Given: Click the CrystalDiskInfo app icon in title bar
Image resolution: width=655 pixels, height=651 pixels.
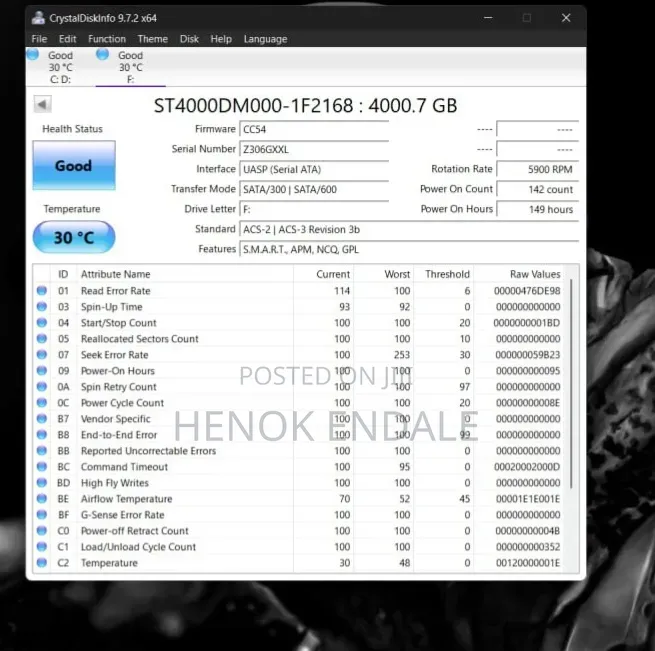Looking at the screenshot, I should pos(38,18).
